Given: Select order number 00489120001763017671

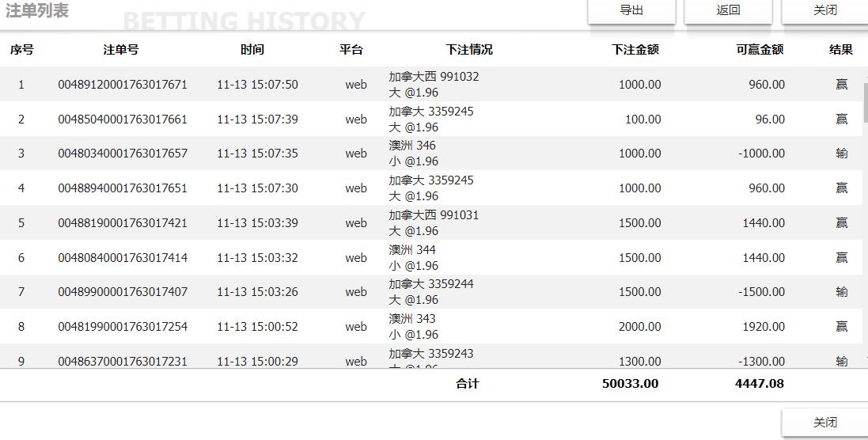Looking at the screenshot, I should click(x=123, y=85).
